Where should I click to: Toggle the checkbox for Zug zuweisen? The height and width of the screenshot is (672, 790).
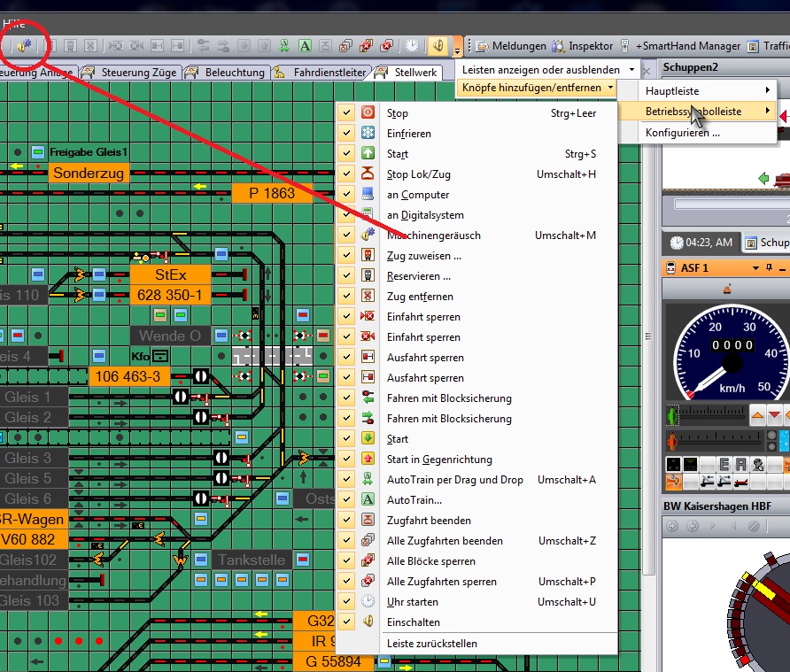pyautogui.click(x=347, y=256)
